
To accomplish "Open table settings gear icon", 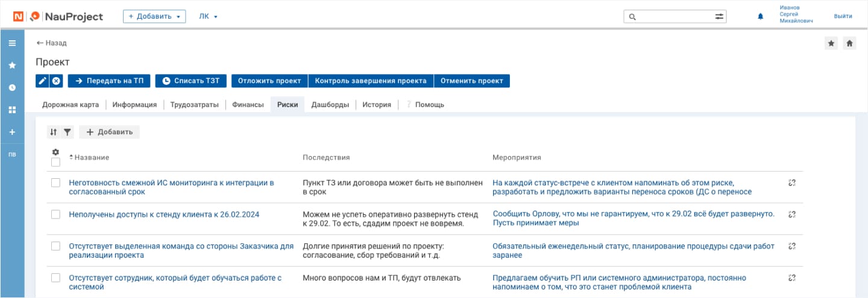I will 55,152.
